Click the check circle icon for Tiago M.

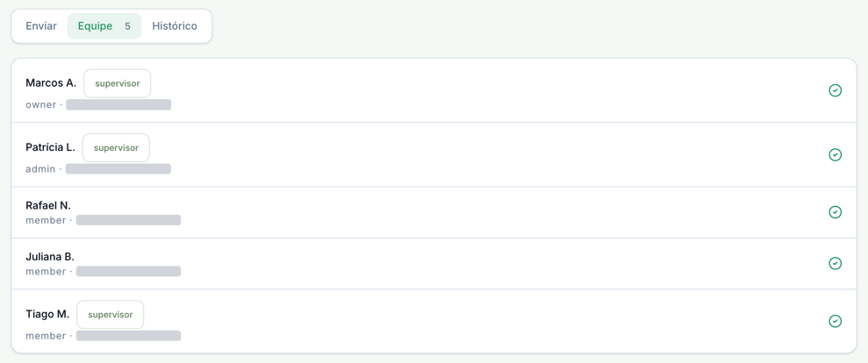[835, 321]
